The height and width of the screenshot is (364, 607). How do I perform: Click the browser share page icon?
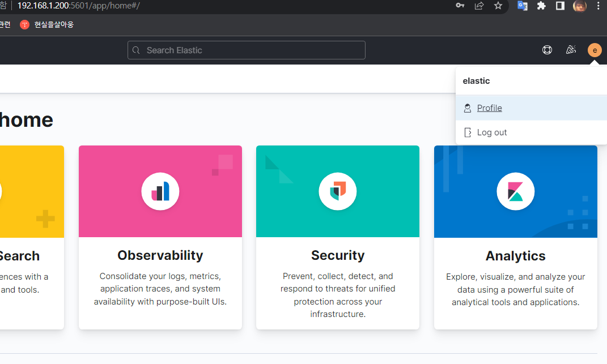479,6
